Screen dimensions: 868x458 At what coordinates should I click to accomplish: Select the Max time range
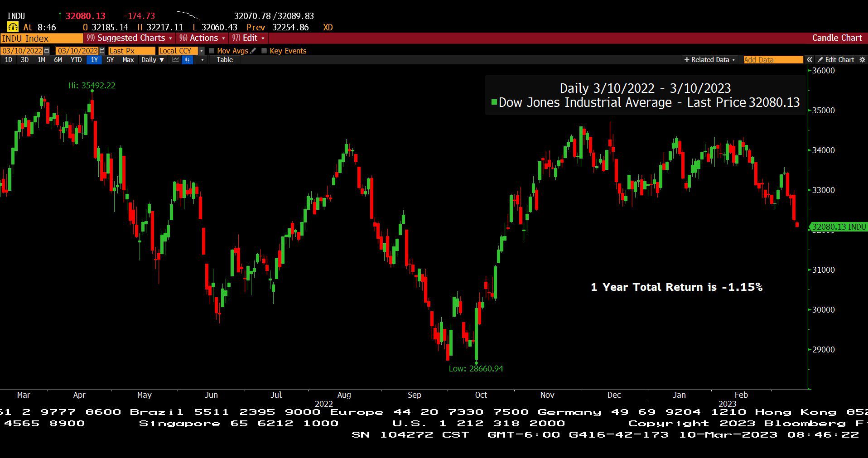pyautogui.click(x=128, y=60)
